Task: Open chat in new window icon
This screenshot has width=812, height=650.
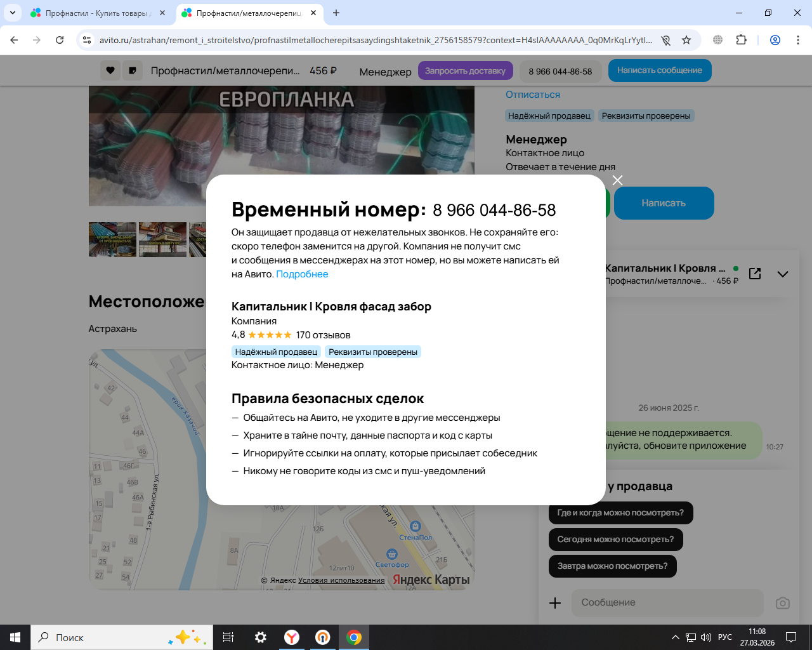Action: tap(755, 274)
